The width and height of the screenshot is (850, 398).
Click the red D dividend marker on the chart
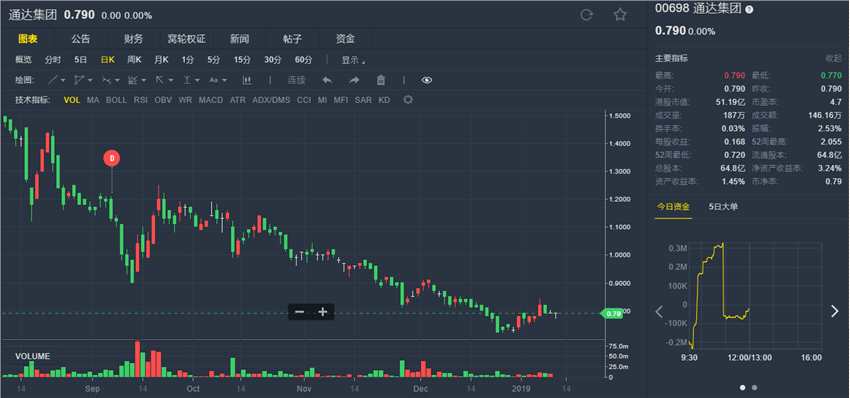coord(112,158)
